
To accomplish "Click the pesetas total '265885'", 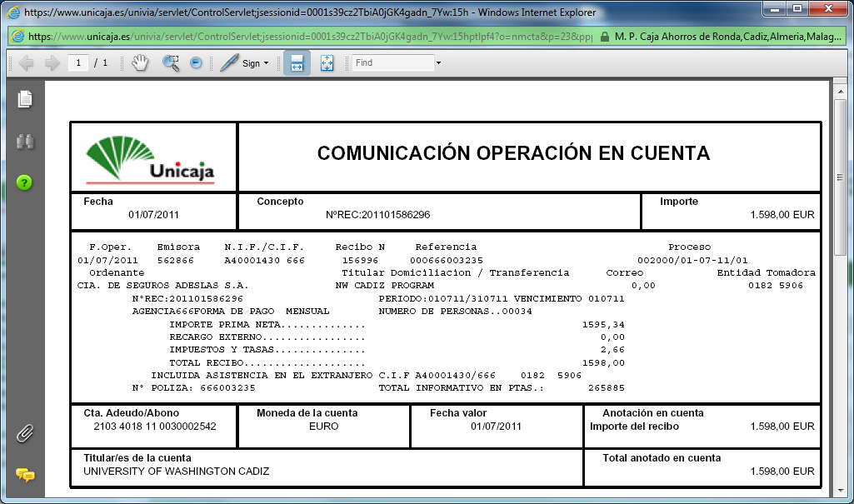I will (607, 387).
